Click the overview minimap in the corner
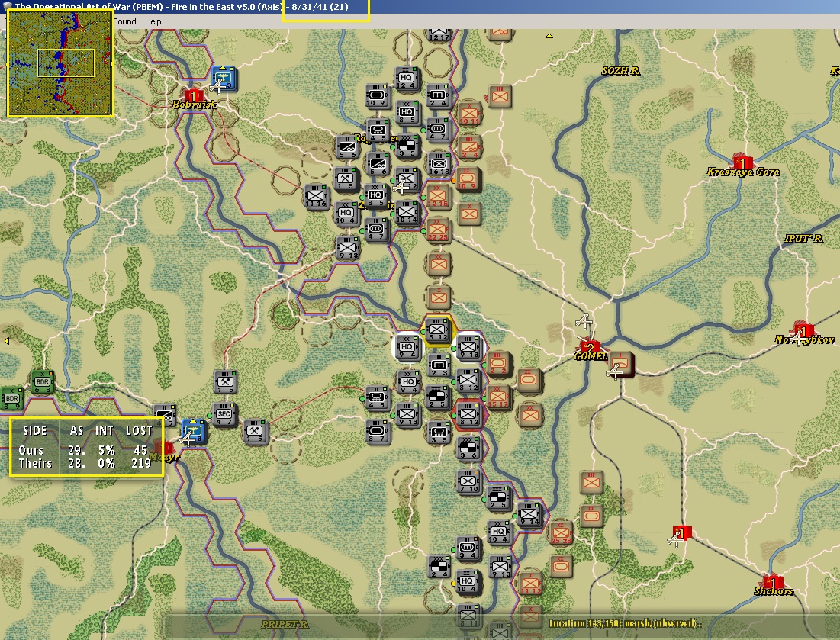The width and height of the screenshot is (840, 640). coord(60,63)
